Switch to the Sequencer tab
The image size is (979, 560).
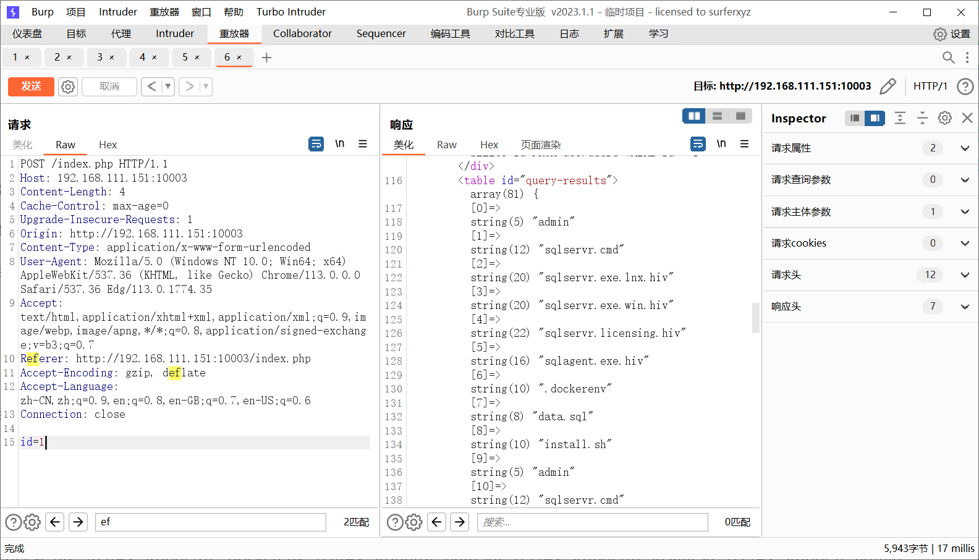point(381,34)
